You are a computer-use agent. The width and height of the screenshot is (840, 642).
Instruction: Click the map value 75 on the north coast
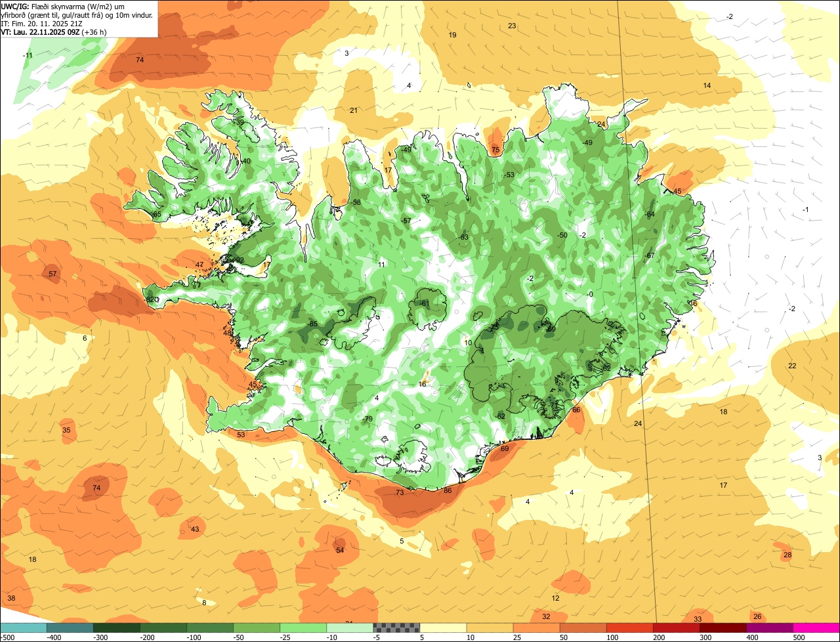[x=495, y=150]
